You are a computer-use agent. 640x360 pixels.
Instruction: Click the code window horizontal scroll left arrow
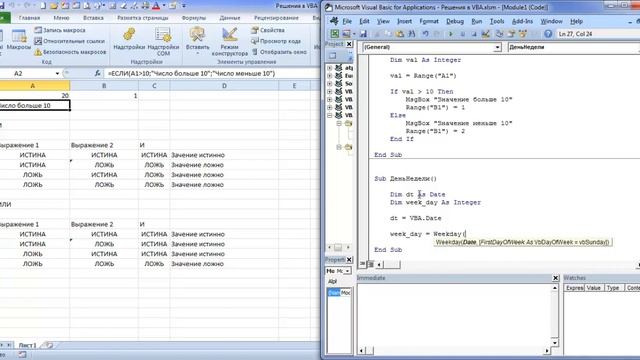tap(380, 264)
